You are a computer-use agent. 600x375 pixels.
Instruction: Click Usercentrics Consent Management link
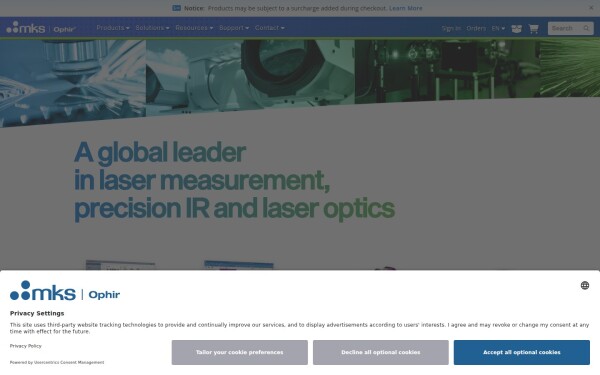tap(69, 362)
